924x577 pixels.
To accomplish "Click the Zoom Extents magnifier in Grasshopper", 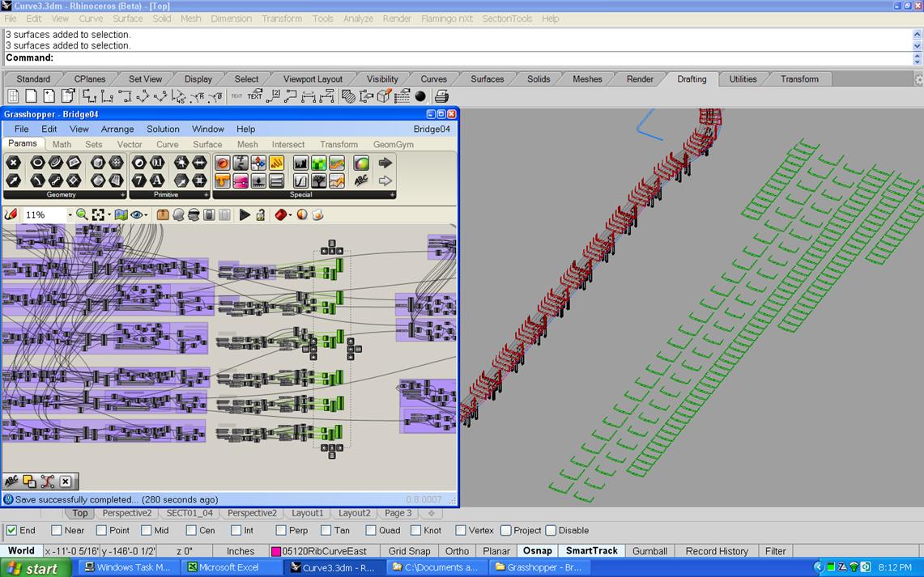I will [x=82, y=214].
